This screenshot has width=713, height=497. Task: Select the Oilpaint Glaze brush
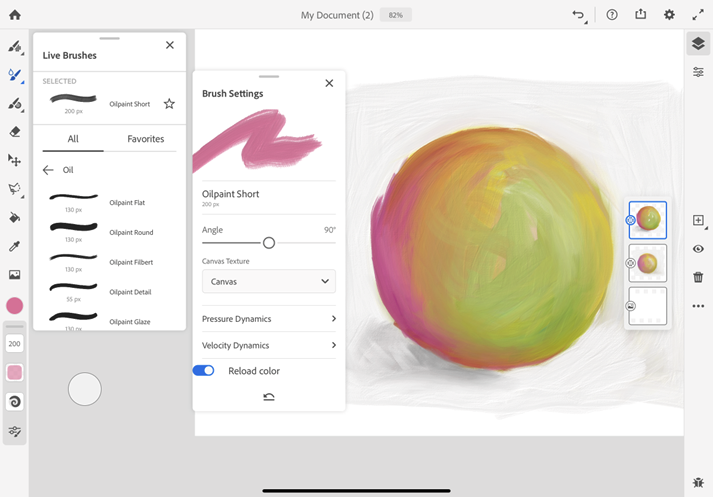(x=109, y=321)
